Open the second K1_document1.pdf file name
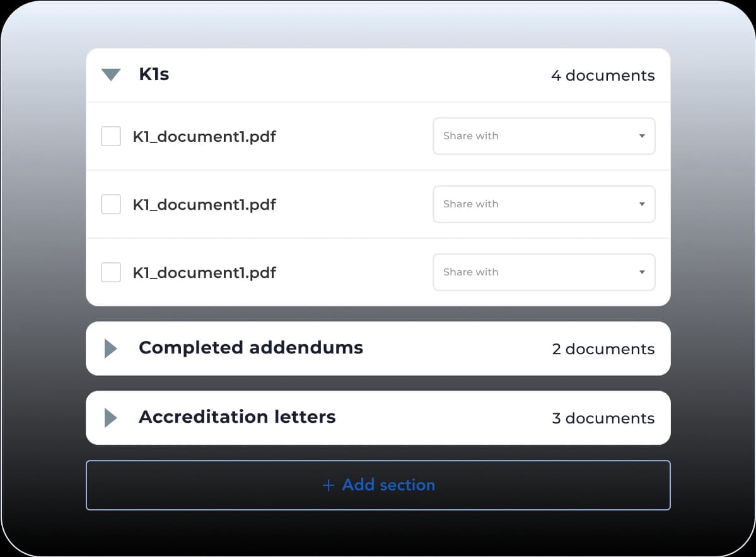The height and width of the screenshot is (557, 756). 204,205
